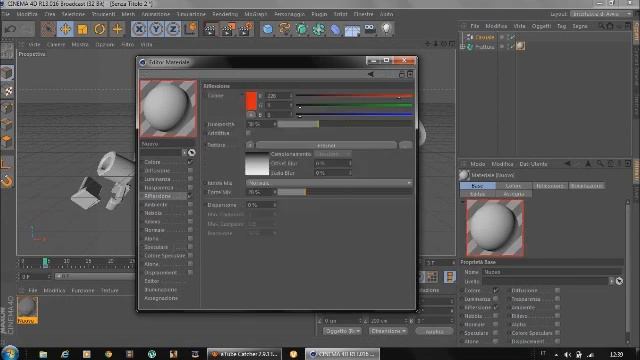The image size is (640, 360).
Task: Open the spline tools icon
Action: click(x=284, y=29)
